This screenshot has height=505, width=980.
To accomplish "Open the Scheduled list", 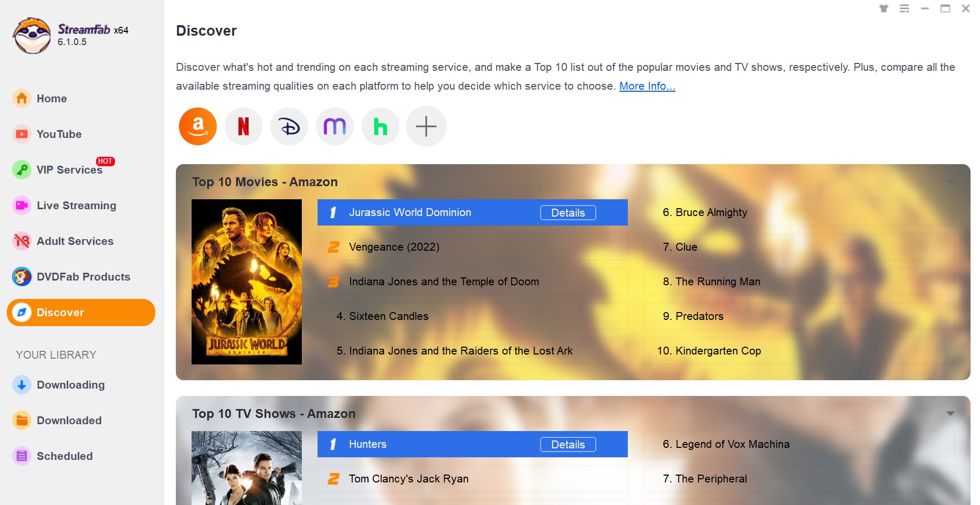I will [65, 456].
